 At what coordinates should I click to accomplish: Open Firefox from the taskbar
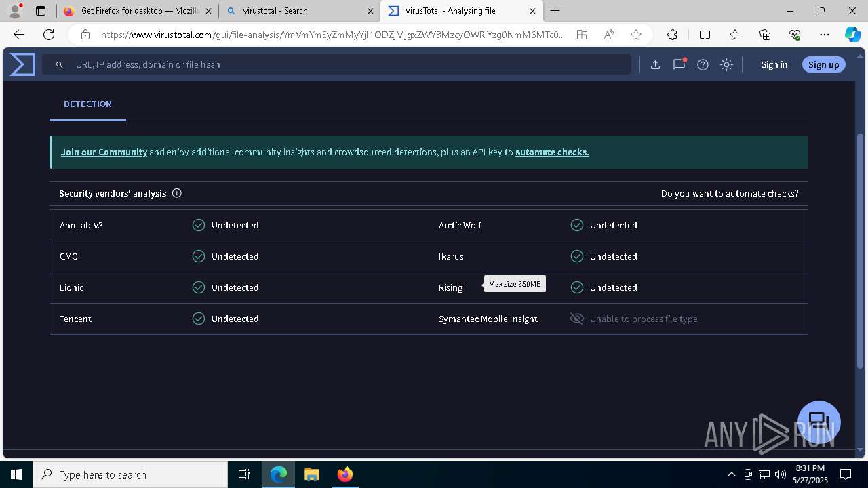(344, 474)
